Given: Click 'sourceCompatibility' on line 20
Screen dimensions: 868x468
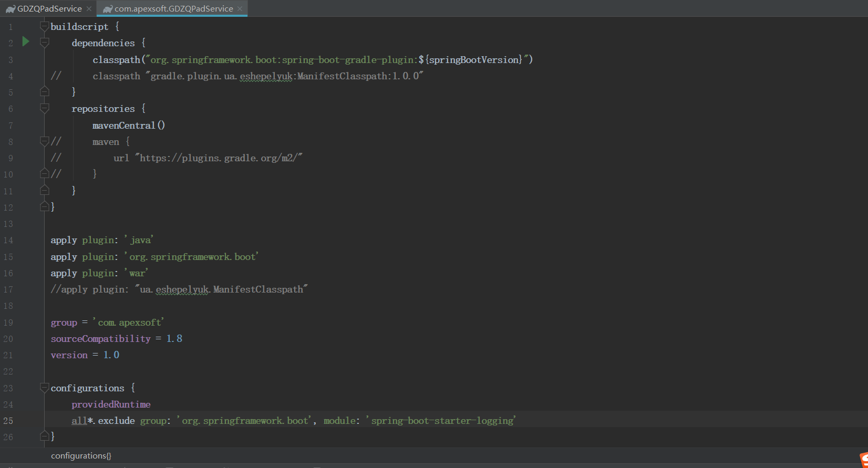Looking at the screenshot, I should [x=100, y=339].
